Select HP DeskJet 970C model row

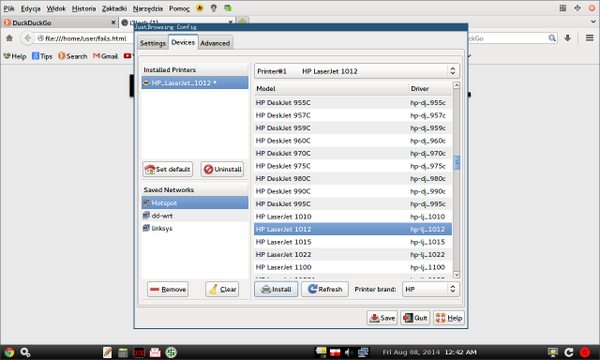click(x=353, y=153)
